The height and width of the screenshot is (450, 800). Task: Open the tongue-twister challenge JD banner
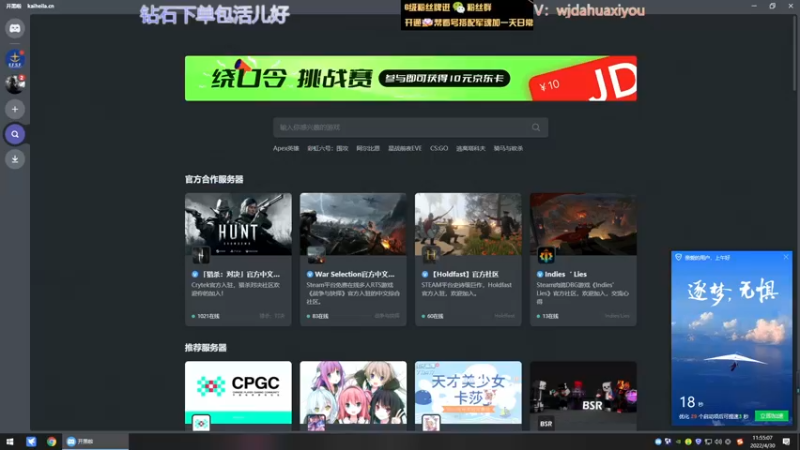click(411, 78)
